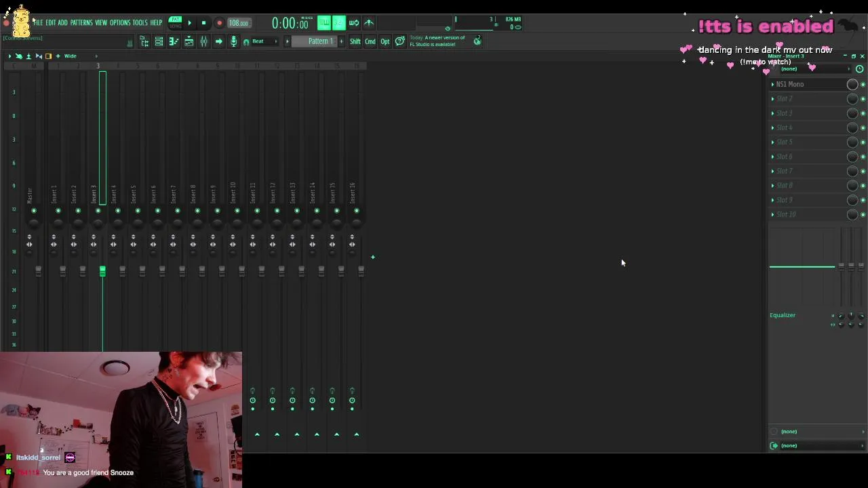This screenshot has height=488, width=868.
Task: Select the Insert 5 track label
Action: (134, 194)
